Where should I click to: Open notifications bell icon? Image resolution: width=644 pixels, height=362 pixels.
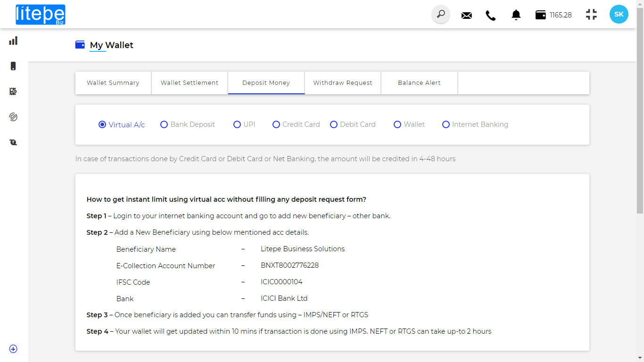516,15
